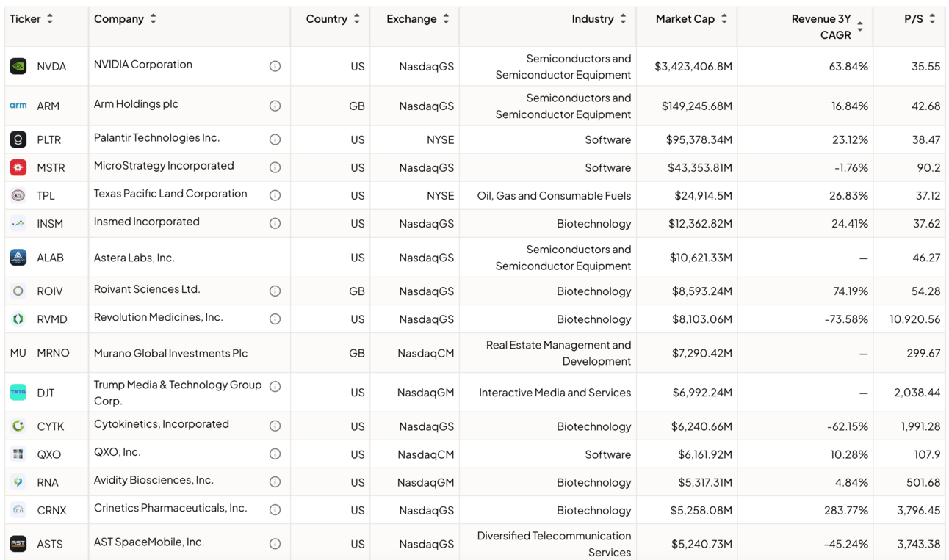
Task: Sort by Market Cap arrows
Action: pos(724,19)
